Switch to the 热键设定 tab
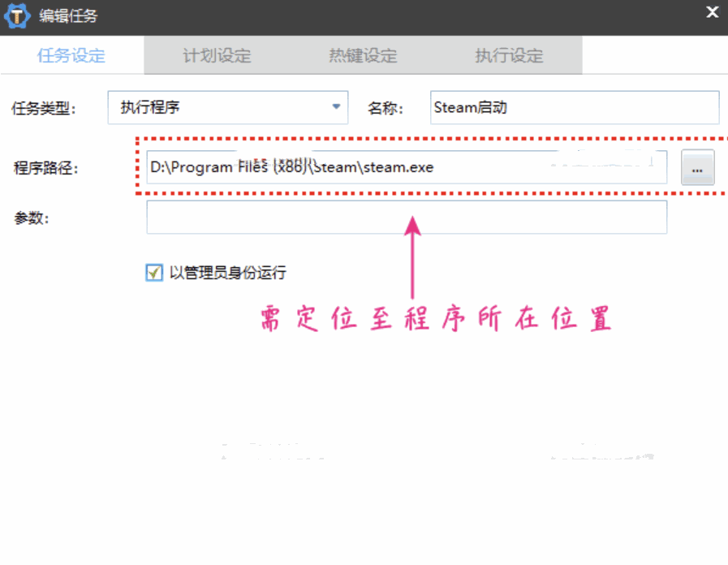 click(x=362, y=56)
